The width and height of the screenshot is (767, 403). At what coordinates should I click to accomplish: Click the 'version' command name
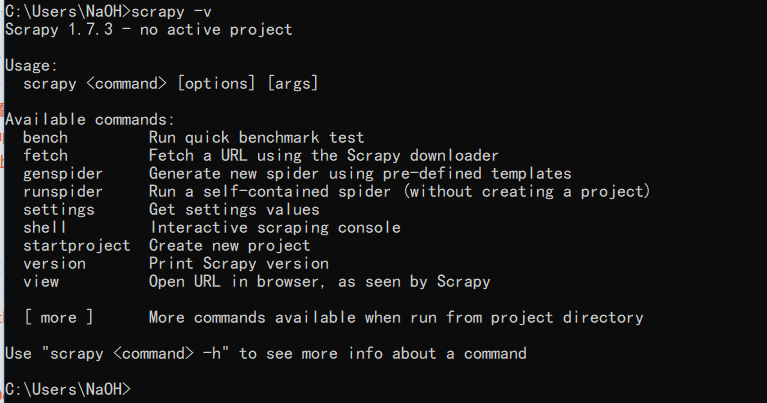(x=54, y=264)
